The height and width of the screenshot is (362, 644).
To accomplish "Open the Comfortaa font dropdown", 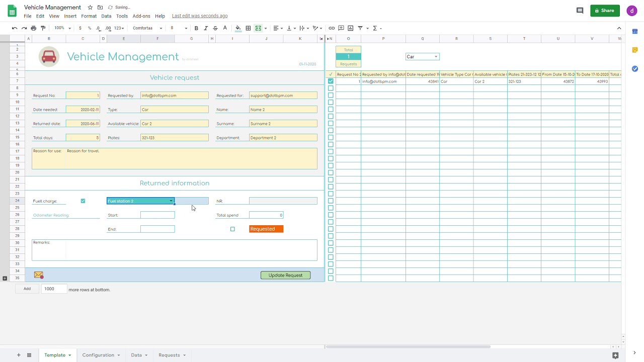I will coord(147,28).
